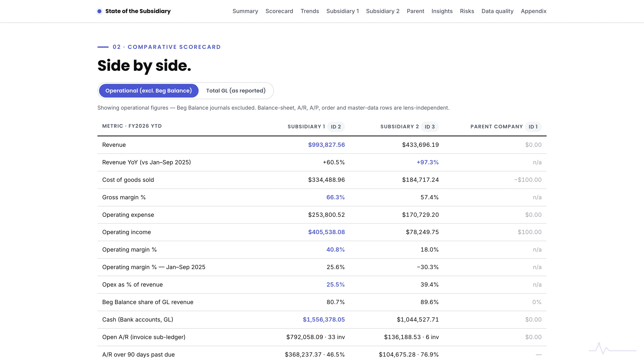Open State of the Subsidiary home link
This screenshot has height=362, width=644.
click(x=134, y=11)
